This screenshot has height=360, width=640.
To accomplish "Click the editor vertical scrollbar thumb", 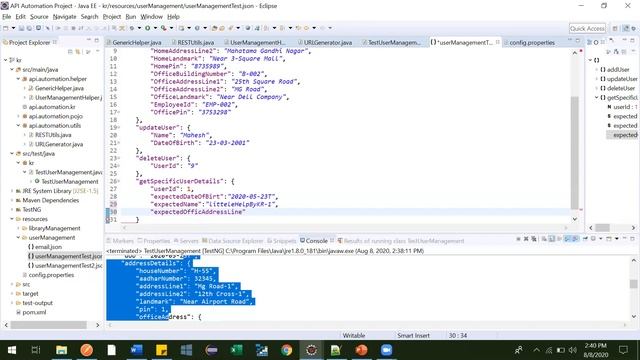I will 574,153.
